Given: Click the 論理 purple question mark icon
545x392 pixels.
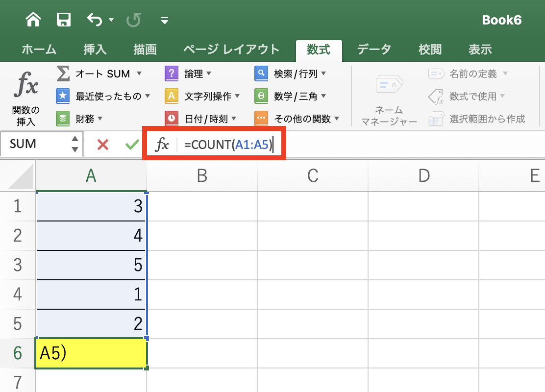Looking at the screenshot, I should click(x=172, y=73).
